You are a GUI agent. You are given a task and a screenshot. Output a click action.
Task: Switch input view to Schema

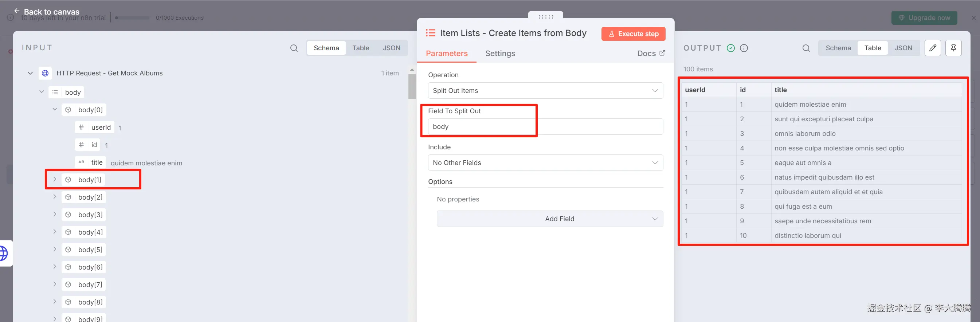tap(326, 48)
